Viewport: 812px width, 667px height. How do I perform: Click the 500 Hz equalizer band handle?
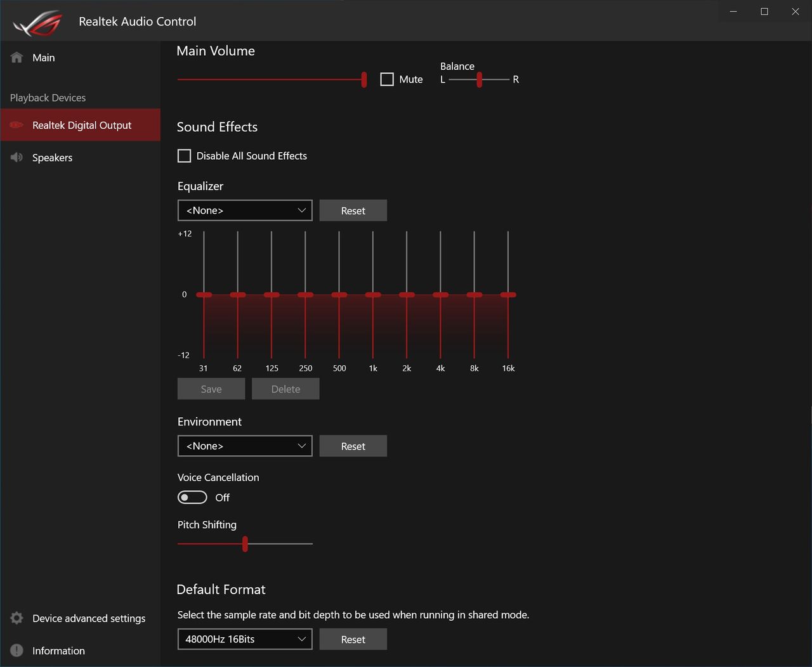[x=339, y=295]
